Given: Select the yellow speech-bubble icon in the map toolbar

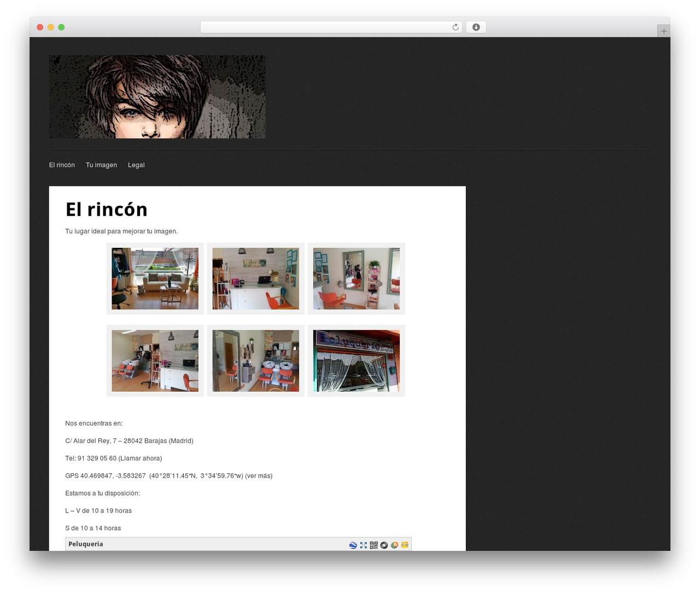Looking at the screenshot, I should pos(405,545).
